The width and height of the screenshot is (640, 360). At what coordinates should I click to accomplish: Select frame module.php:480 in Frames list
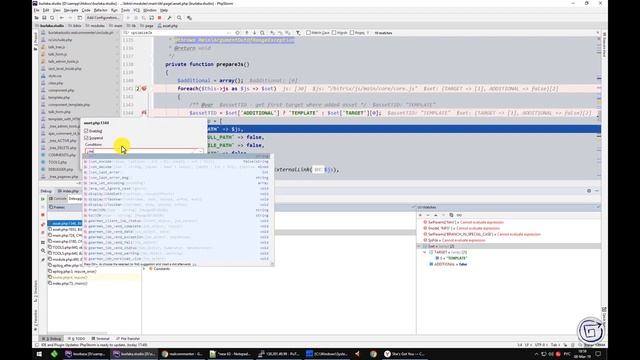(x=65, y=259)
